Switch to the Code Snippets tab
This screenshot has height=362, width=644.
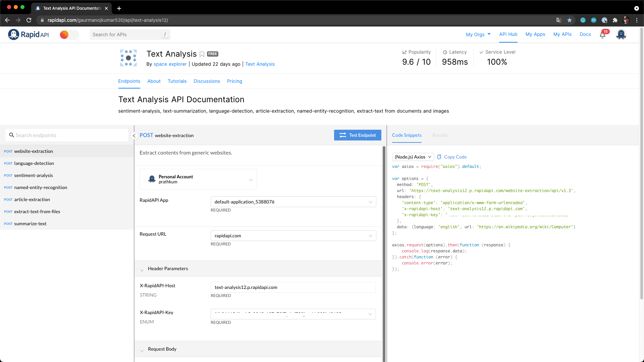coord(407,135)
